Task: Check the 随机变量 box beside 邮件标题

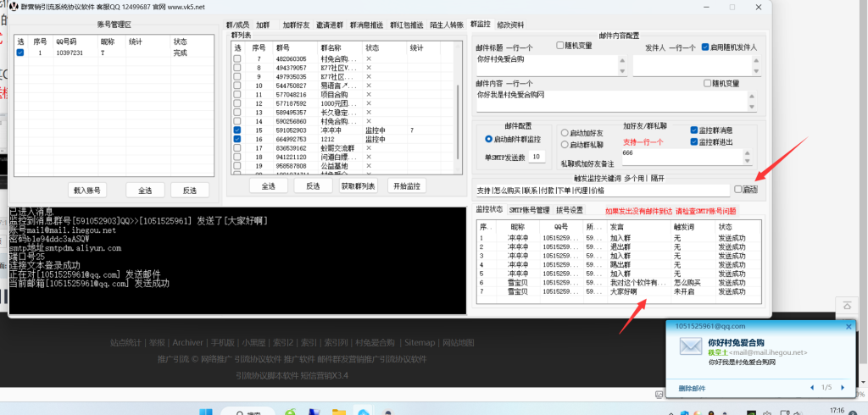Action: coord(560,46)
